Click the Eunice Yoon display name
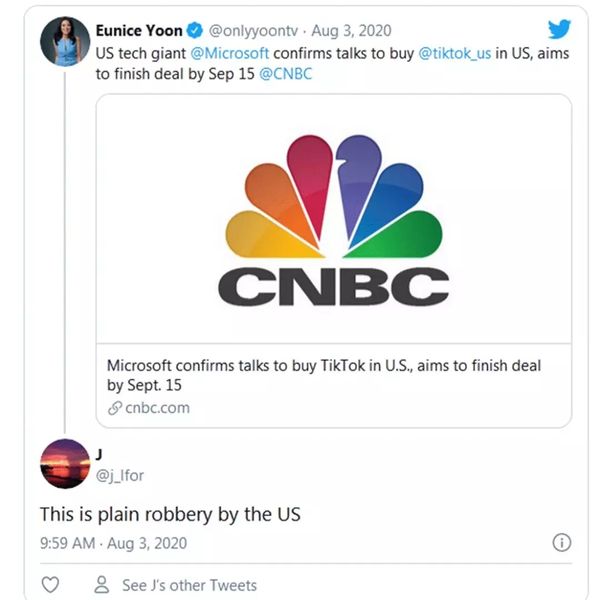600x600 pixels. [x=139, y=31]
